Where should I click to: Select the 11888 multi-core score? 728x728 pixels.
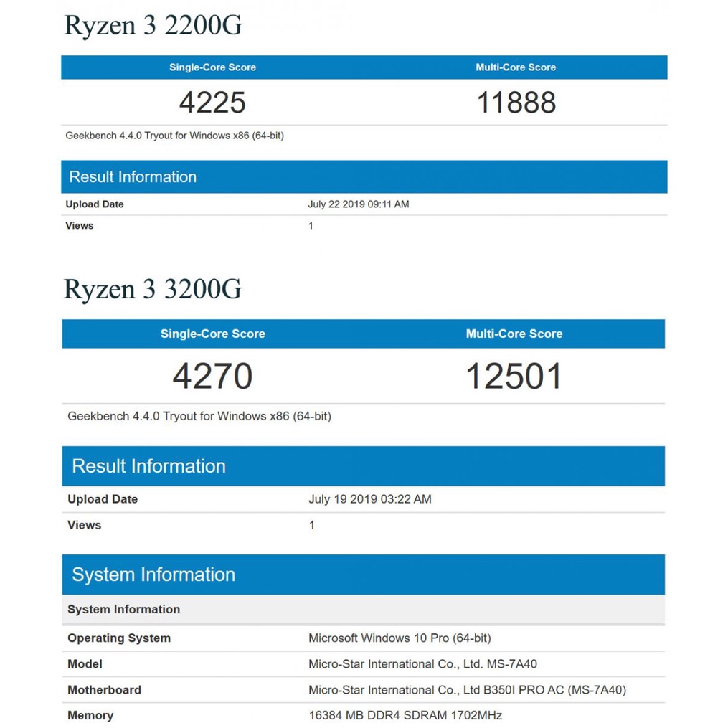click(x=516, y=103)
